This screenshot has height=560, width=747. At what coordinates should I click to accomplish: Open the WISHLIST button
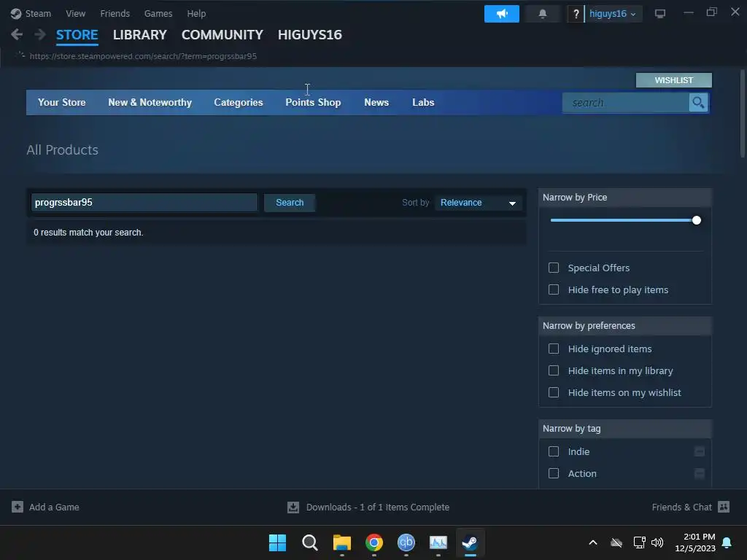(x=673, y=80)
